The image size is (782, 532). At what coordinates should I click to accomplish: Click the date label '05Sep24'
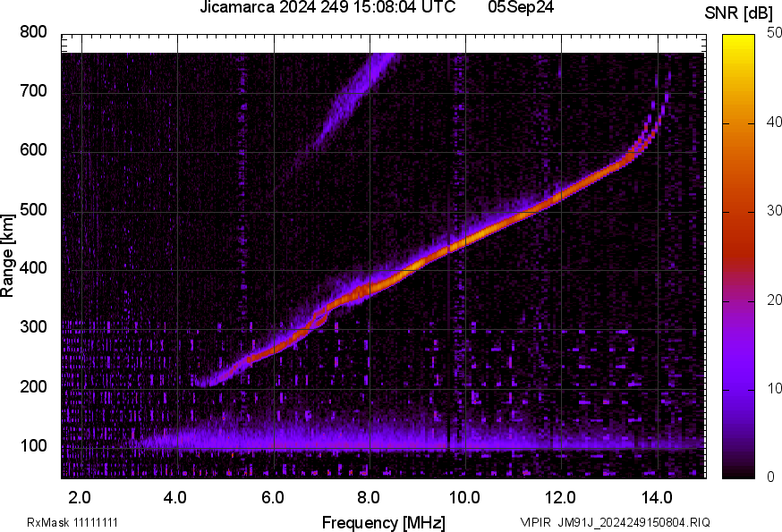[x=521, y=7]
